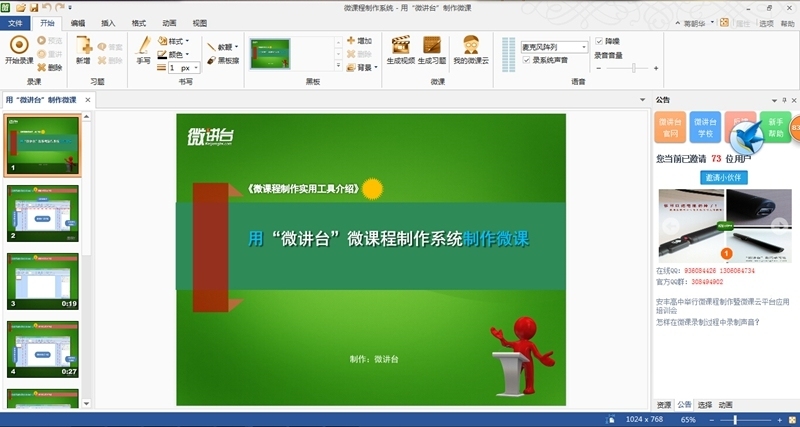Click the 增加 blackboard plus icon
The image size is (800, 427).
[351, 40]
